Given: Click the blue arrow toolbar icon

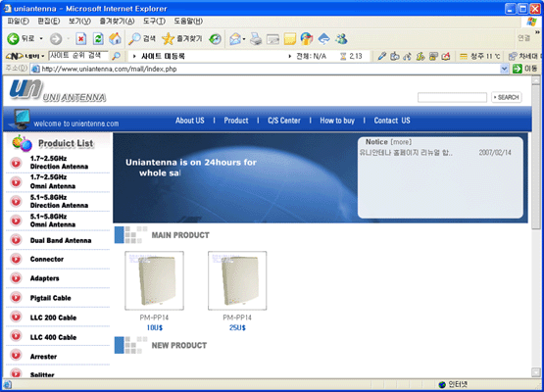Looking at the screenshot, I should [323, 39].
